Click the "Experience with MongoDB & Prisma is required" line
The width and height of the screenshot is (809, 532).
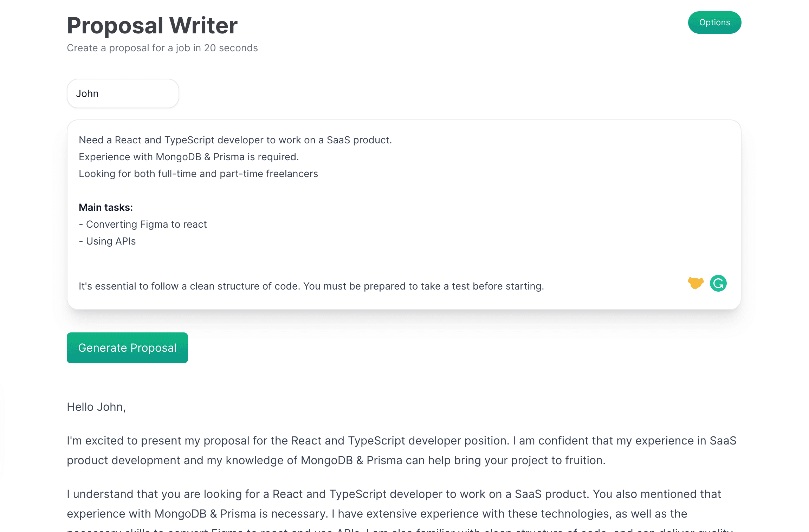(x=188, y=157)
